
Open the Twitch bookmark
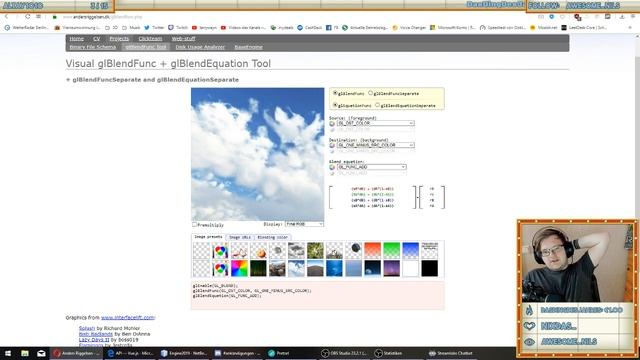178,28
